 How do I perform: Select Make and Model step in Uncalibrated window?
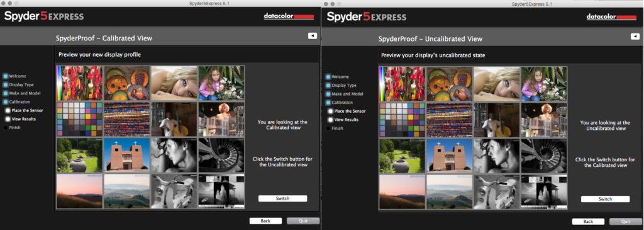click(x=344, y=95)
